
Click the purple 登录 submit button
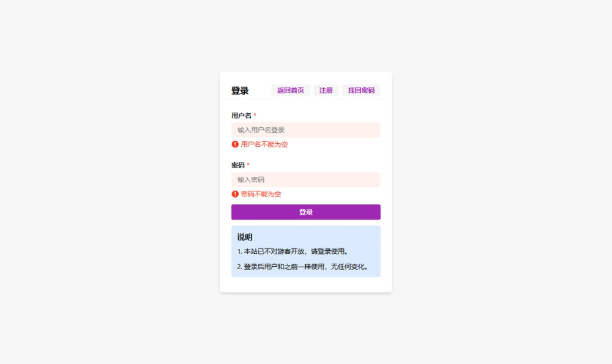point(305,212)
